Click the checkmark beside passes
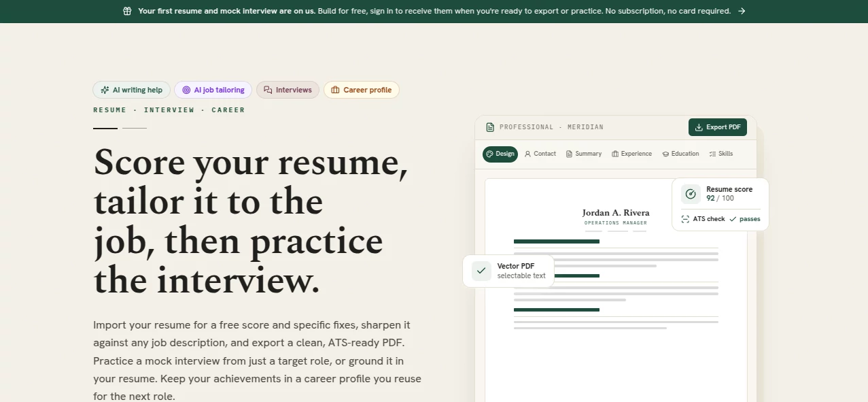The image size is (868, 402). point(733,219)
